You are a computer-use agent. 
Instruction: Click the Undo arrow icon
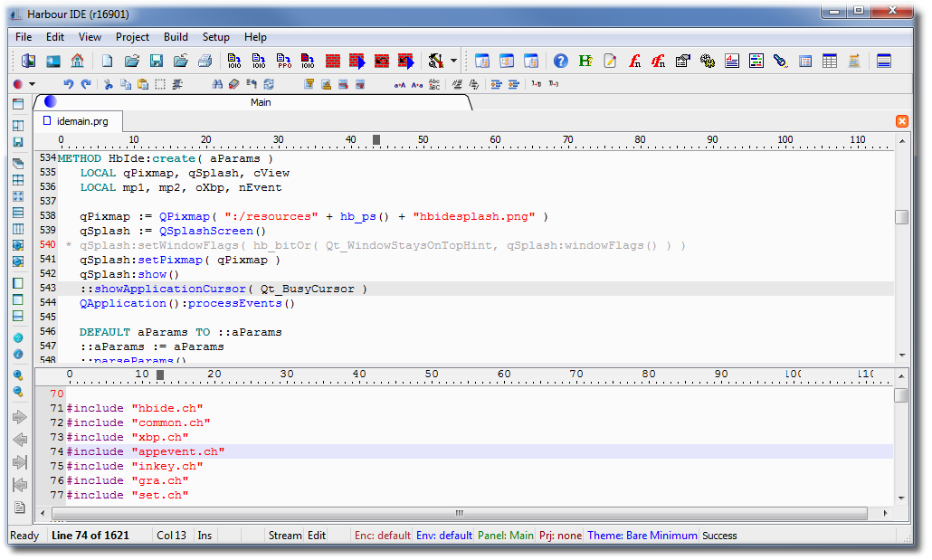tap(68, 84)
